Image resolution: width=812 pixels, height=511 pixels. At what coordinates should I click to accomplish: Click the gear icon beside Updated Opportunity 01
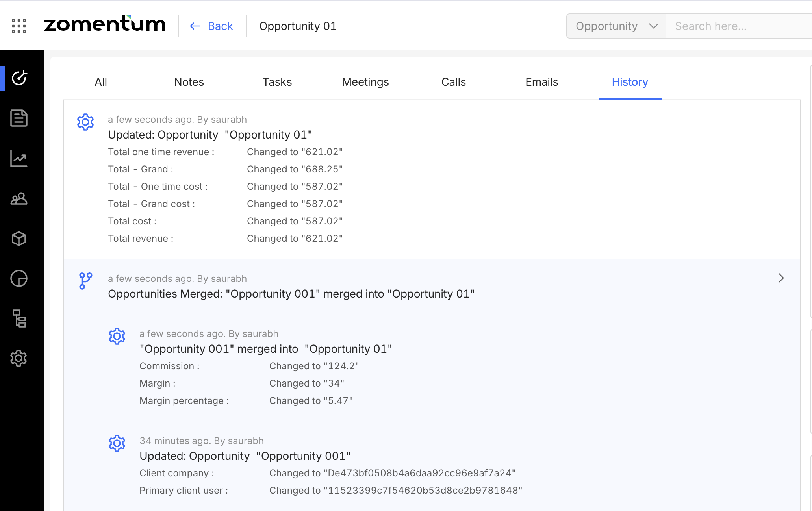tap(85, 122)
